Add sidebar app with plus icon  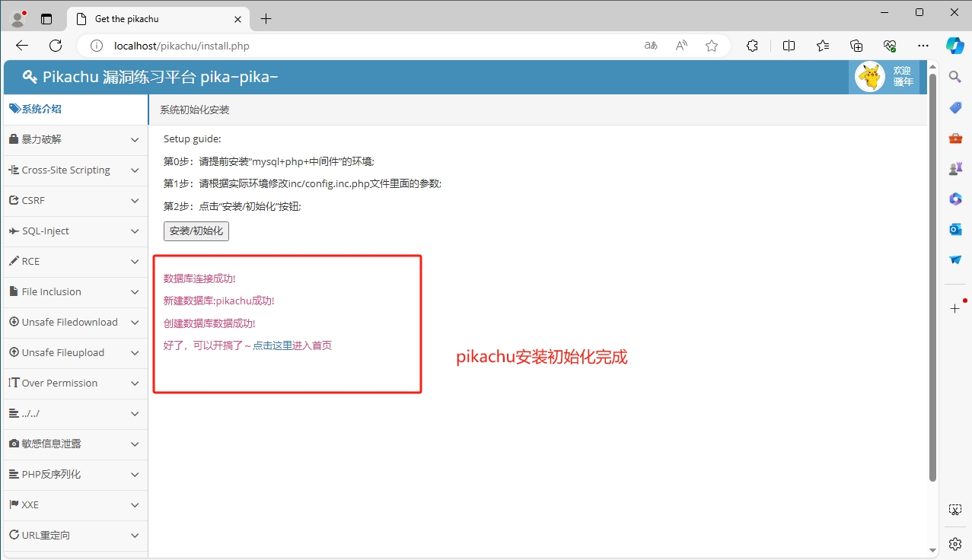click(x=955, y=308)
